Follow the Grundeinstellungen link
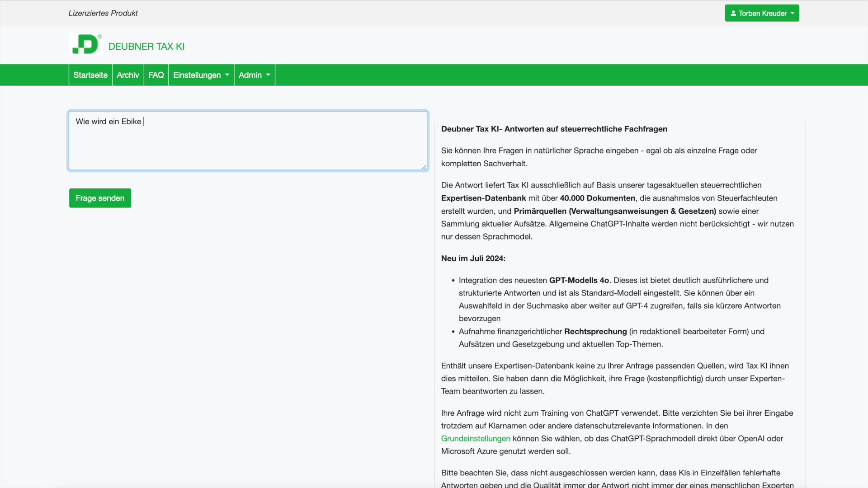 (x=476, y=438)
